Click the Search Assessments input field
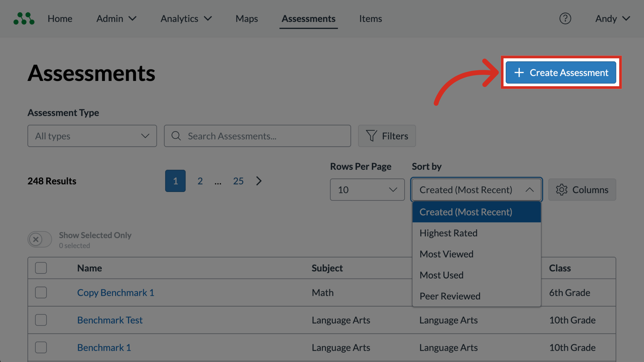Screen dimensions: 644x362 257,136
